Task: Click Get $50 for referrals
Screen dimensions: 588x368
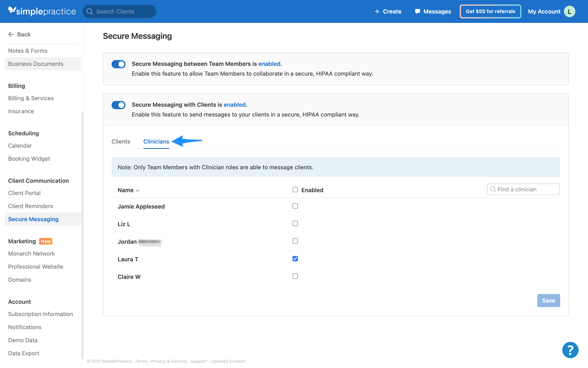Action: (x=490, y=11)
